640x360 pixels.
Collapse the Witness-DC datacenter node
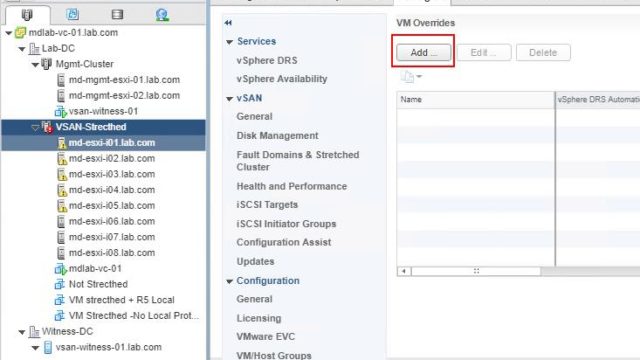pos(22,332)
